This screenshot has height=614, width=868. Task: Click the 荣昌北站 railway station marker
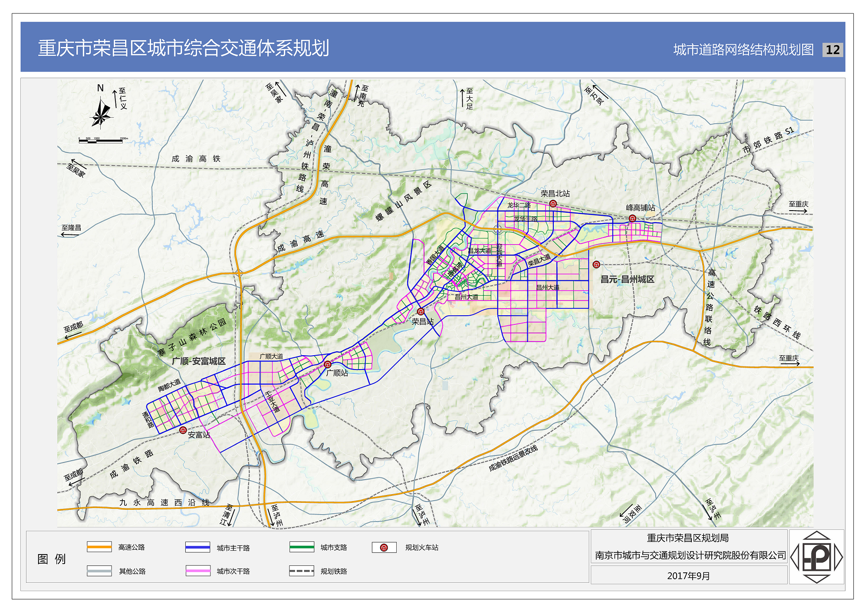coord(553,203)
